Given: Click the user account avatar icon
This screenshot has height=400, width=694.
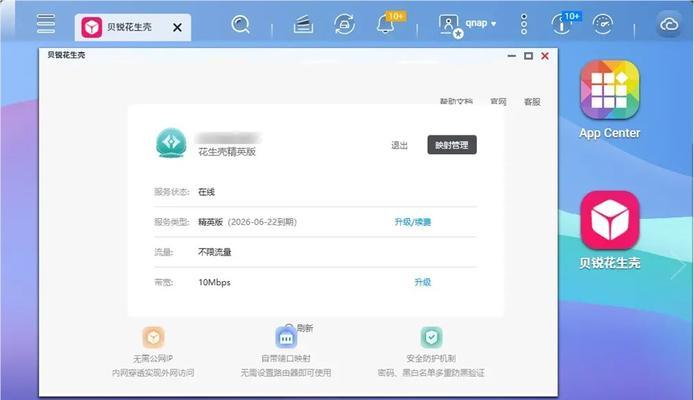Looking at the screenshot, I should (x=450, y=25).
